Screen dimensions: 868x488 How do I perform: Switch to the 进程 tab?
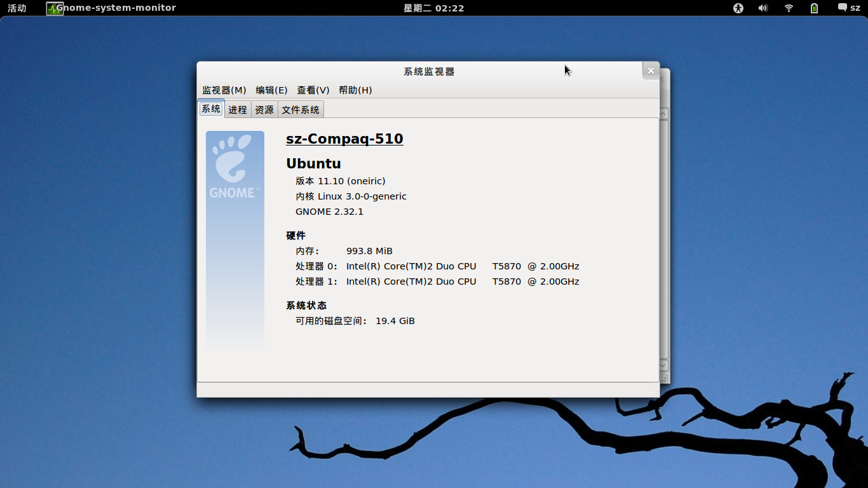[x=238, y=109]
